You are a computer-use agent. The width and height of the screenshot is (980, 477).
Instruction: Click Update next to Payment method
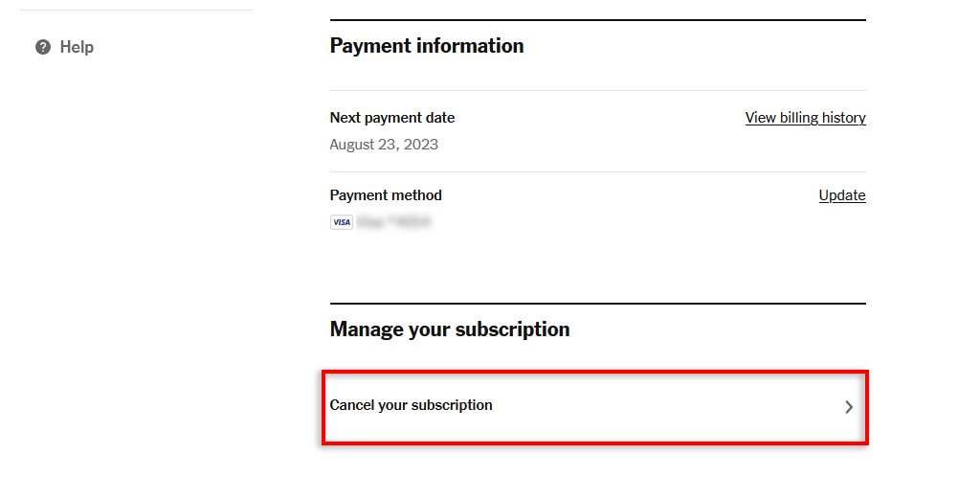click(x=842, y=195)
